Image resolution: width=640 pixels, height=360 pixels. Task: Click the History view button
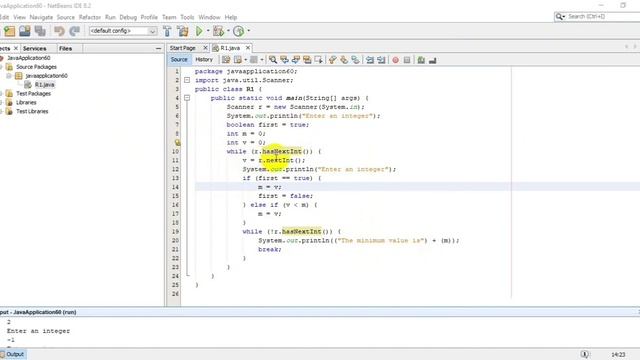204,60
